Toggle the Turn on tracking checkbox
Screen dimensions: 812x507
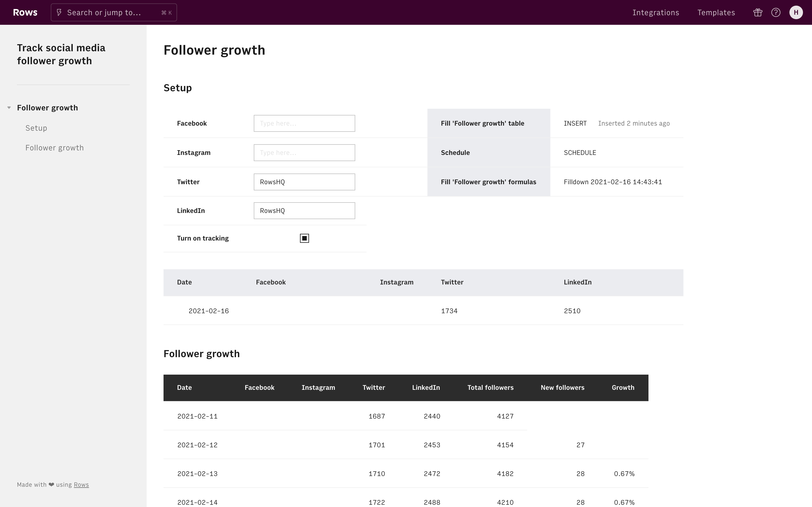point(304,238)
